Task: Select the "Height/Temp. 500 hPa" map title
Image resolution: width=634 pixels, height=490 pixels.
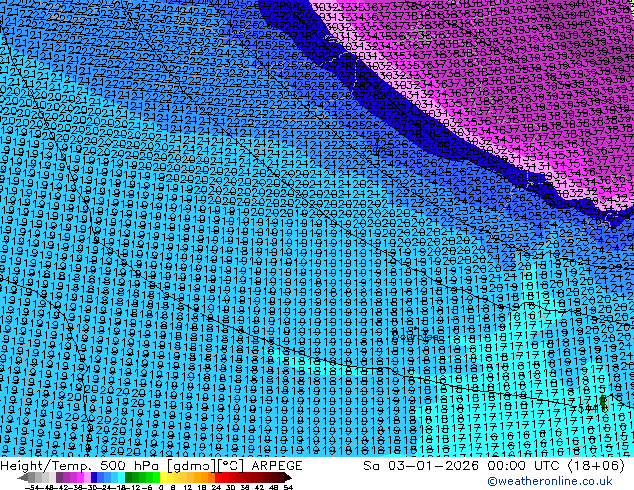Action: click(x=79, y=466)
